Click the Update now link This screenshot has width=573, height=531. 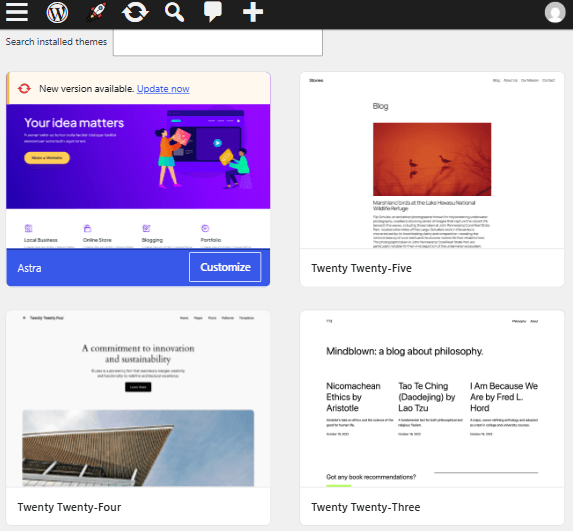pos(163,89)
